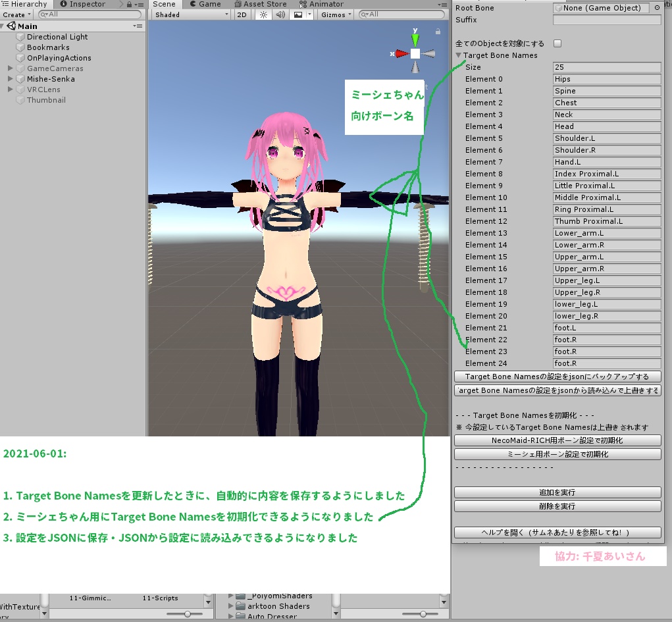The height and width of the screenshot is (622, 672).
Task: Toggle scene lighting with the sun icon
Action: [x=262, y=14]
